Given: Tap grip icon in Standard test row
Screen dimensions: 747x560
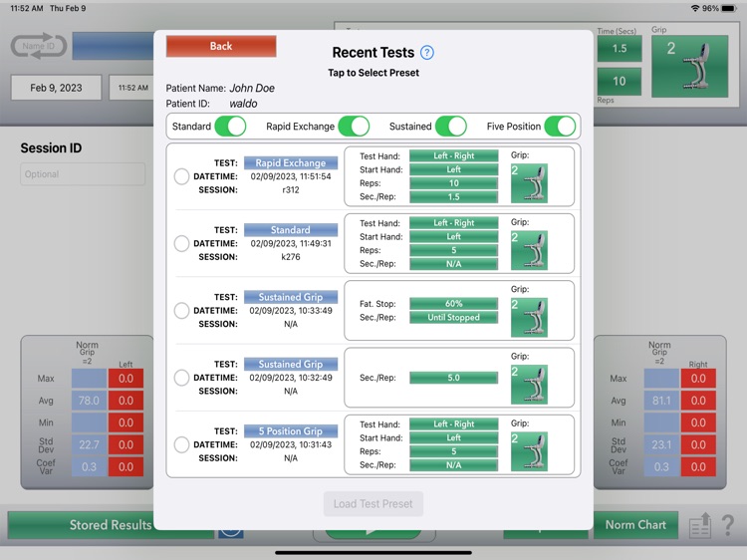Looking at the screenshot, I should (529, 251).
